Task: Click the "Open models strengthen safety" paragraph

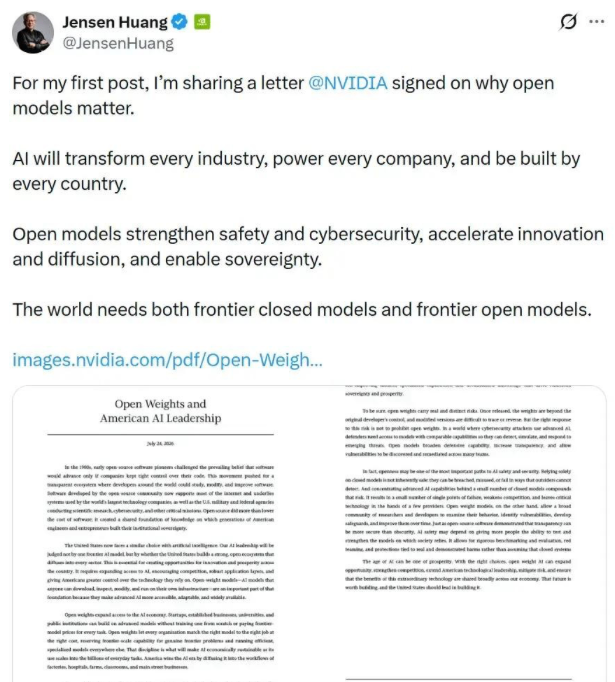Action: pyautogui.click(x=308, y=247)
